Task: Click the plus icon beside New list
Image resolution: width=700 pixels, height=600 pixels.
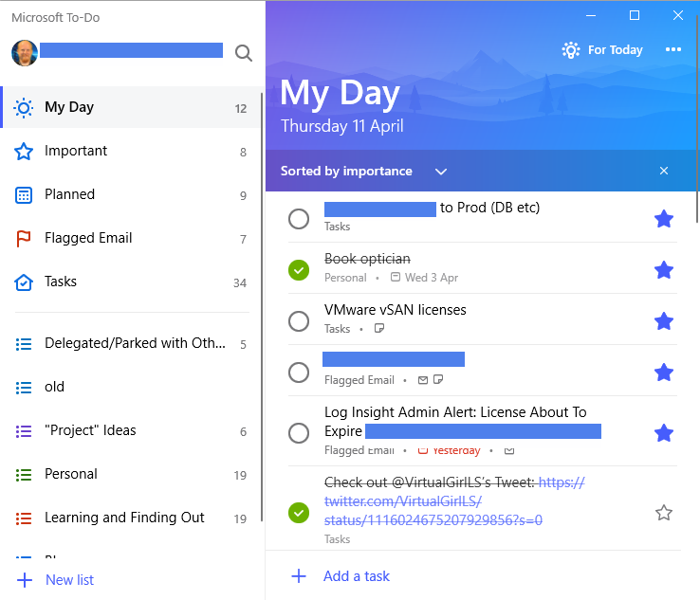Action: coord(25,580)
